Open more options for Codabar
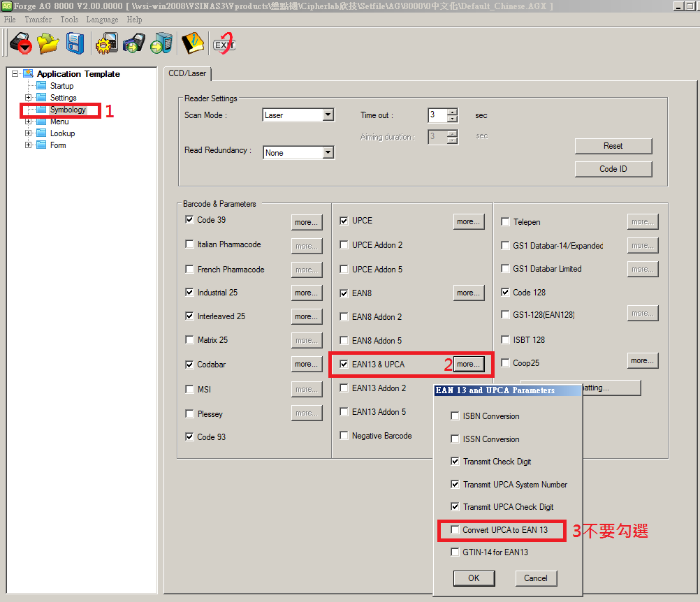Viewport: 700px width, 602px height. coord(306,364)
